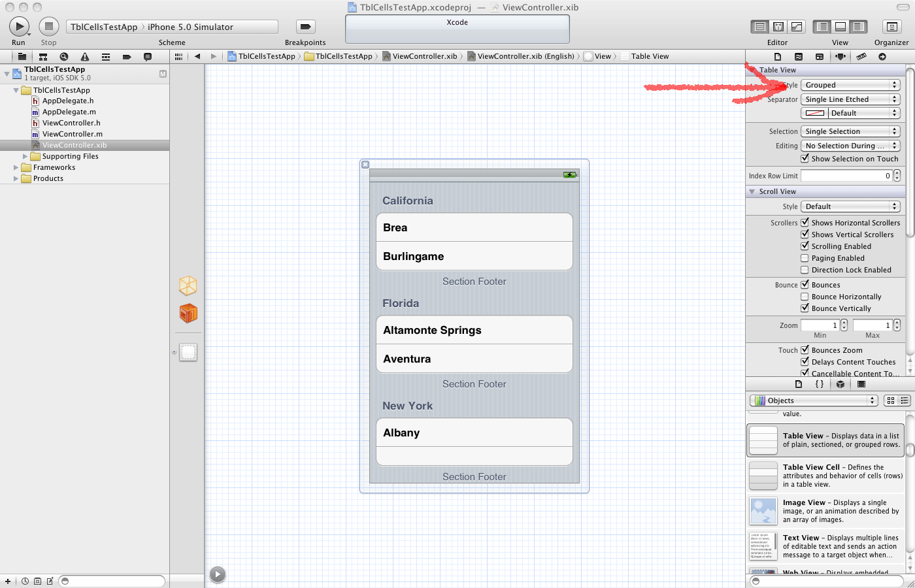Change table view Style from Grouped
The width and height of the screenshot is (915, 588).
tap(850, 84)
